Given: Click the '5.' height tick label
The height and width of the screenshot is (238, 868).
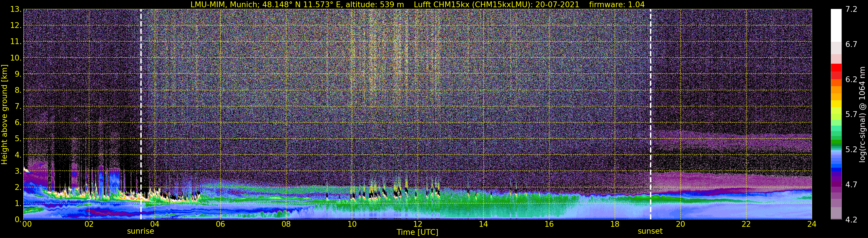Looking at the screenshot, I should [18, 139].
